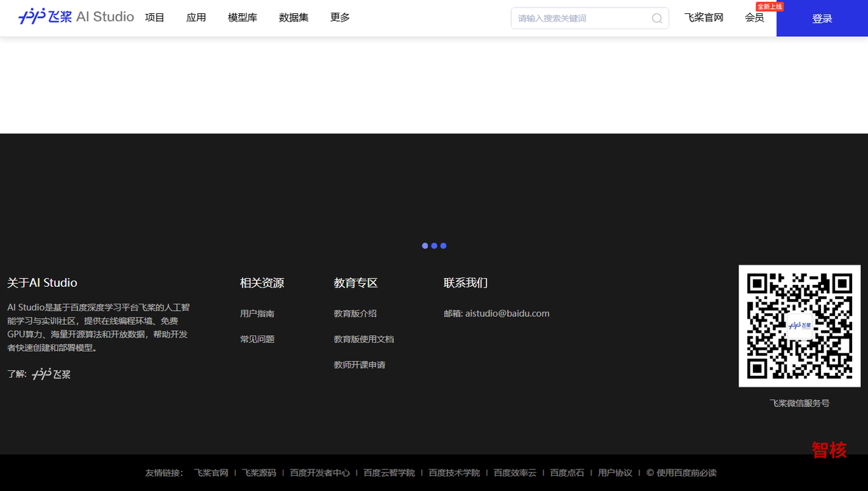Expand the 更多 menu

click(x=340, y=18)
